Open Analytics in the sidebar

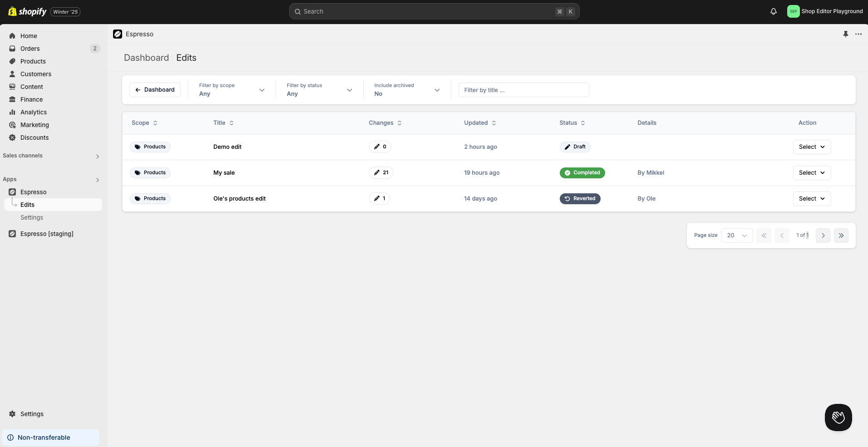point(34,112)
